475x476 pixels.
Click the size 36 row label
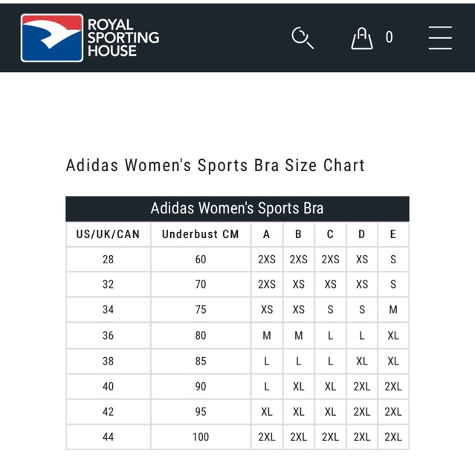(108, 335)
